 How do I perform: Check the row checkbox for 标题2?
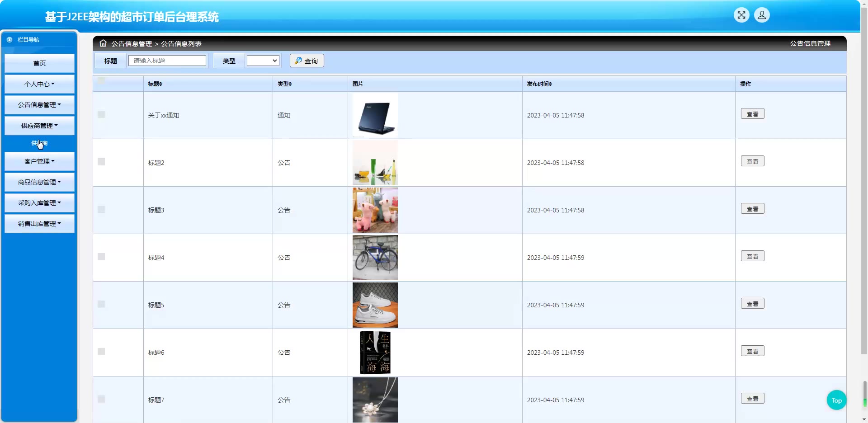pos(101,162)
